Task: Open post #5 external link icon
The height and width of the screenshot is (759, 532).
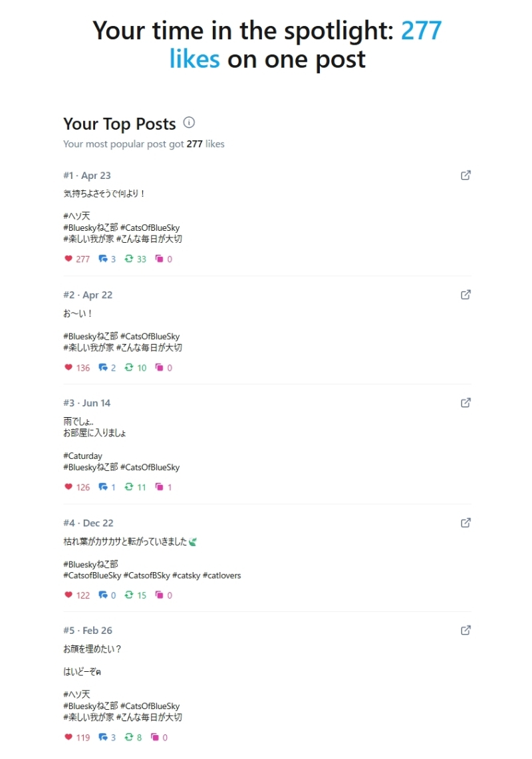Action: [466, 630]
